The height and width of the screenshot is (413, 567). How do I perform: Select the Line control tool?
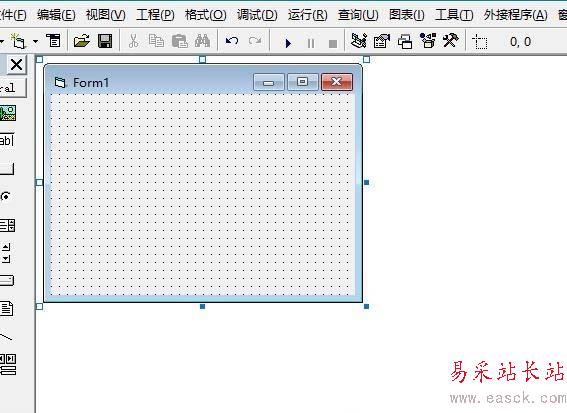(6, 337)
